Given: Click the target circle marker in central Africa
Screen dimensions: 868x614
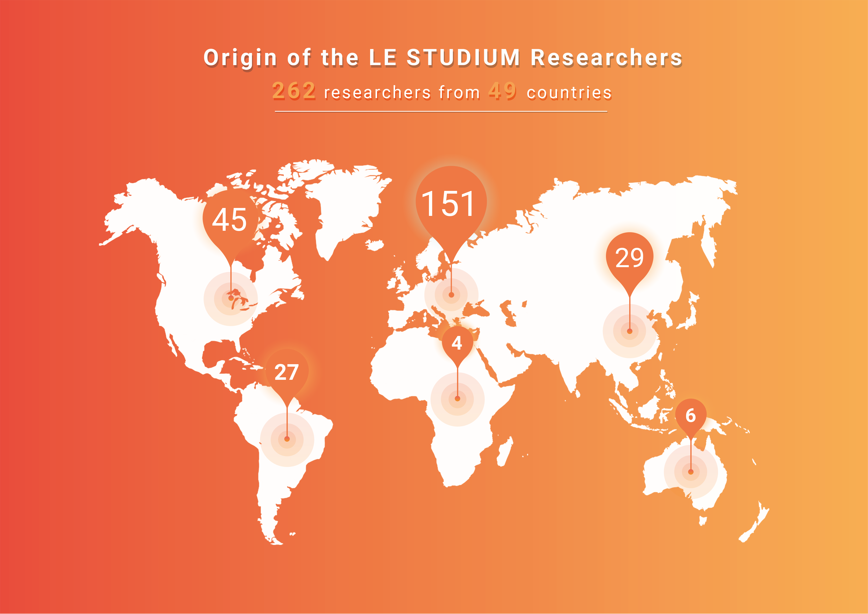Looking at the screenshot, I should click(458, 399).
